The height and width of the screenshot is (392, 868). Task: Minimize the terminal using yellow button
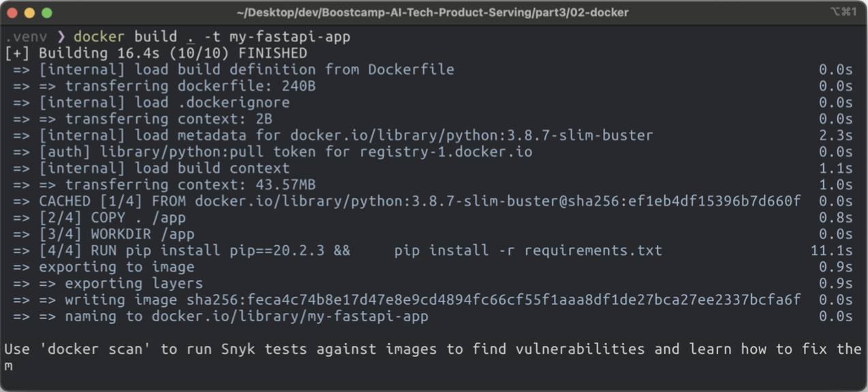point(29,13)
